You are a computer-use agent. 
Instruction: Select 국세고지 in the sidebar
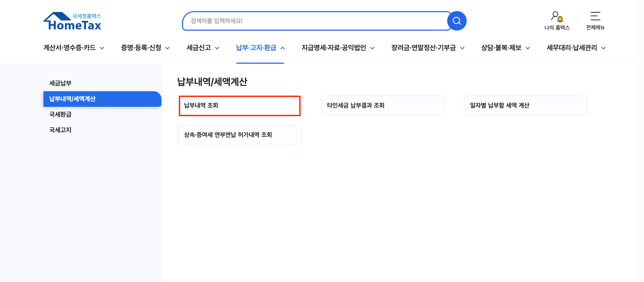(60, 130)
